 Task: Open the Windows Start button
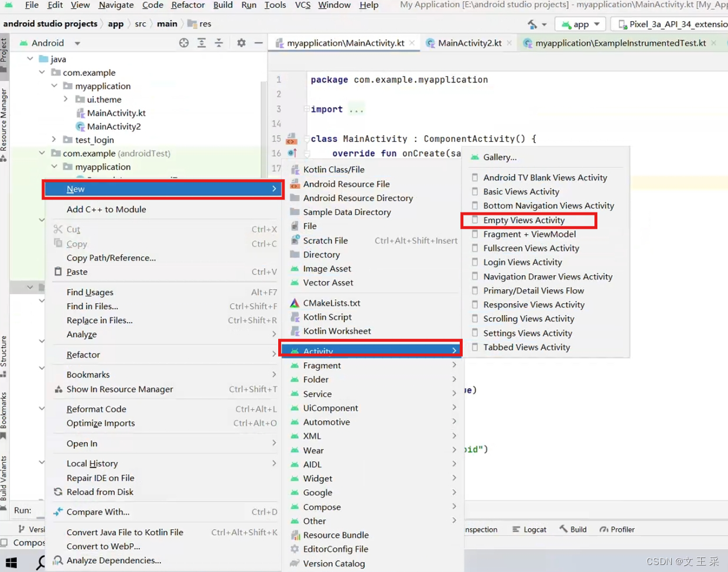coord(11,562)
